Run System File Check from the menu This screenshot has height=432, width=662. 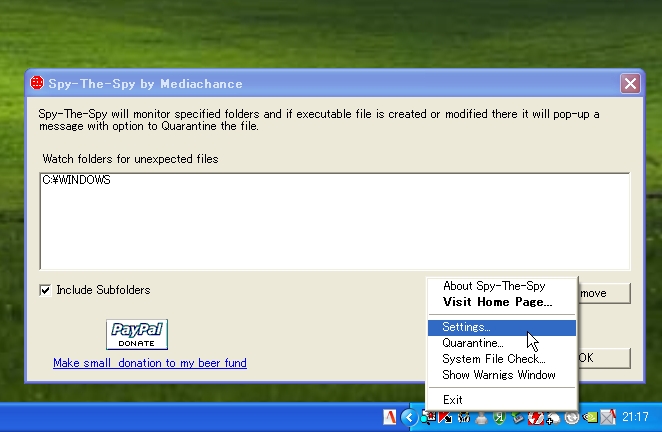[x=502, y=359]
